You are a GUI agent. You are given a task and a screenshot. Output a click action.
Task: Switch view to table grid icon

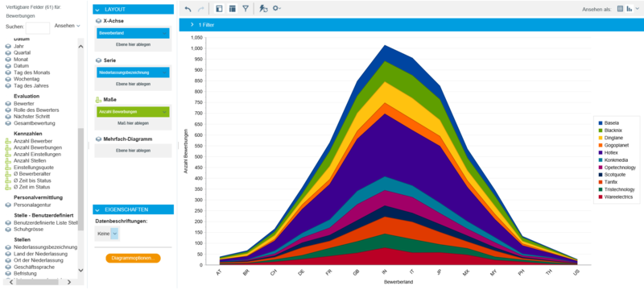pos(620,9)
